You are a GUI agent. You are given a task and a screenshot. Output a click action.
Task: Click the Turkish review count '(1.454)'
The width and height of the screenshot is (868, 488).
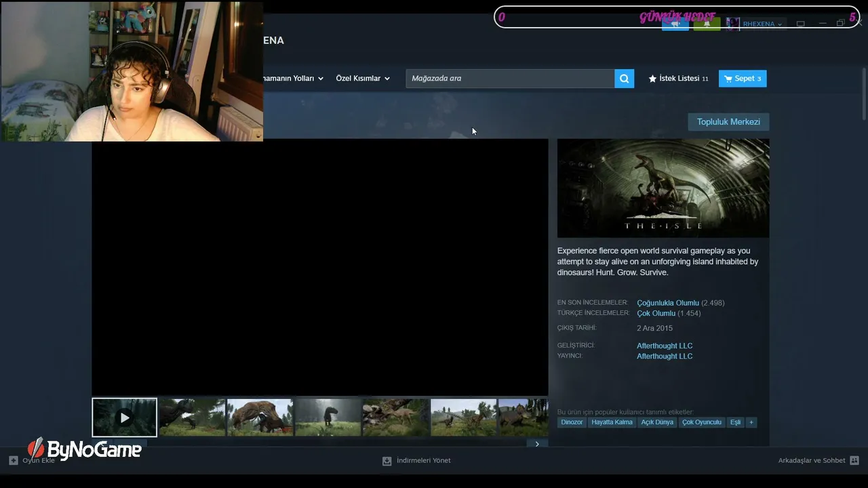click(689, 313)
